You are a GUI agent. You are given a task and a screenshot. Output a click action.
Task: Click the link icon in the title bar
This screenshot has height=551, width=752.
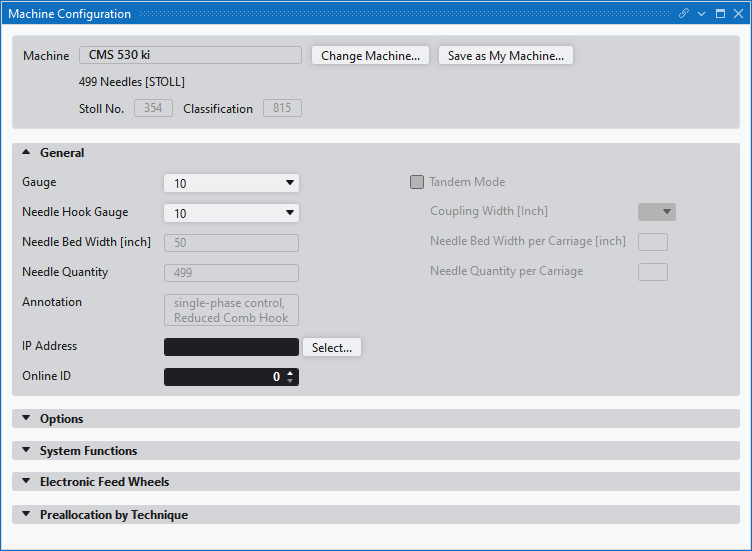[x=684, y=14]
